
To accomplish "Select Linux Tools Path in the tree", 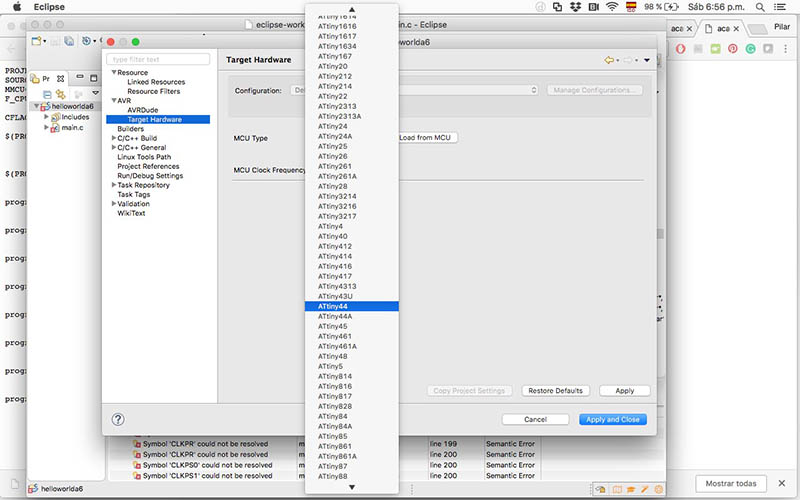I will click(144, 157).
